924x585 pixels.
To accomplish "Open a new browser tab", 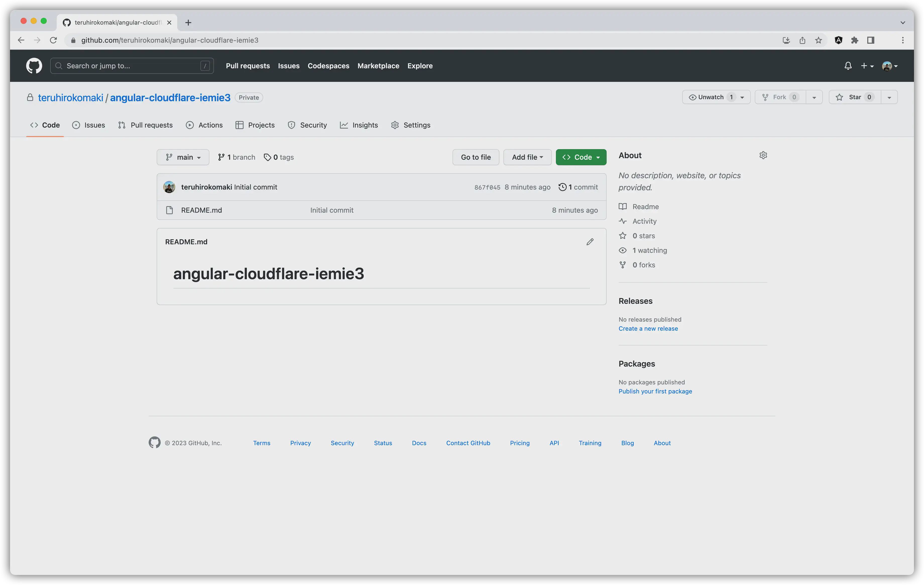I will [188, 22].
